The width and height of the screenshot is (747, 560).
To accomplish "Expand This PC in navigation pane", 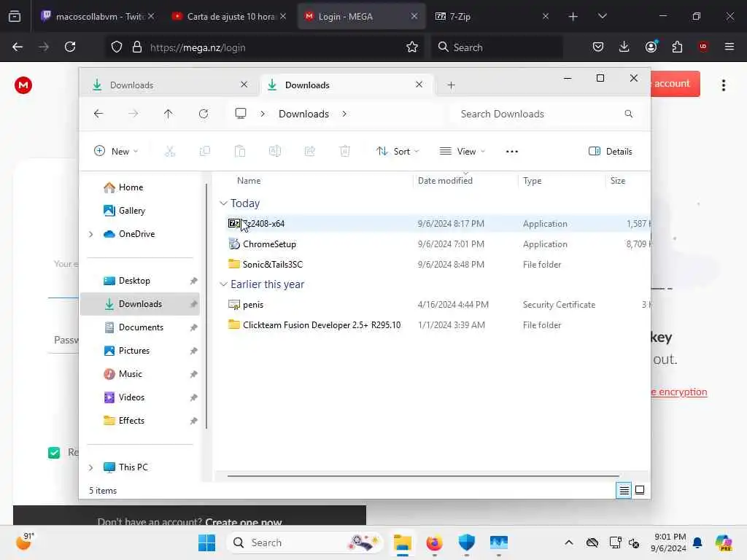I will [x=90, y=467].
